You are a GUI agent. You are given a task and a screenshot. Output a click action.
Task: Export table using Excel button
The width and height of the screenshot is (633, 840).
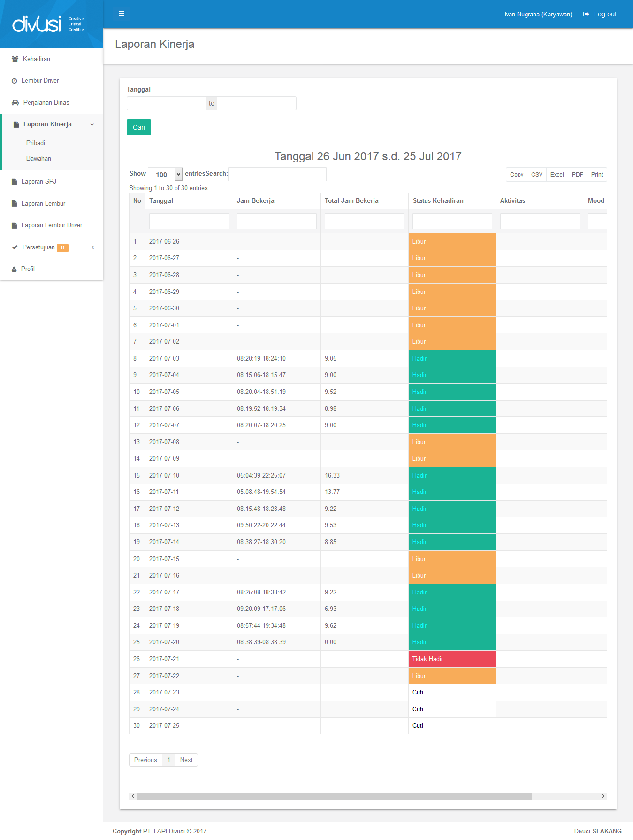click(x=557, y=175)
